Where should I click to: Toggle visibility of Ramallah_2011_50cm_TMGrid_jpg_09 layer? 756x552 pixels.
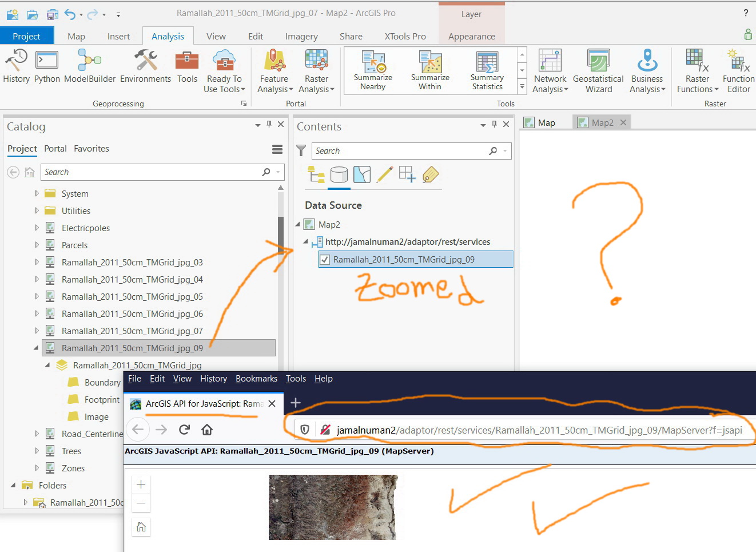(325, 260)
